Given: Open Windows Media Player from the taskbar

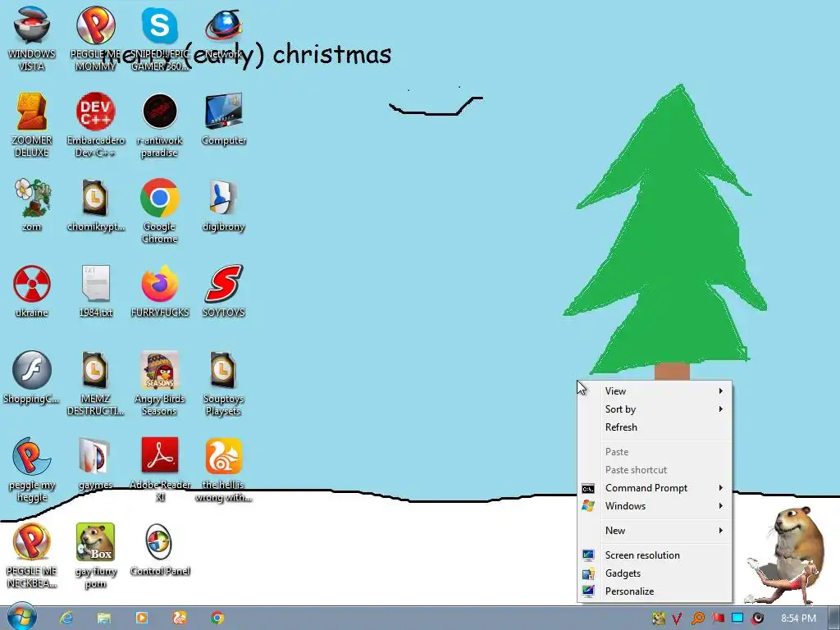Looking at the screenshot, I should click(141, 618).
